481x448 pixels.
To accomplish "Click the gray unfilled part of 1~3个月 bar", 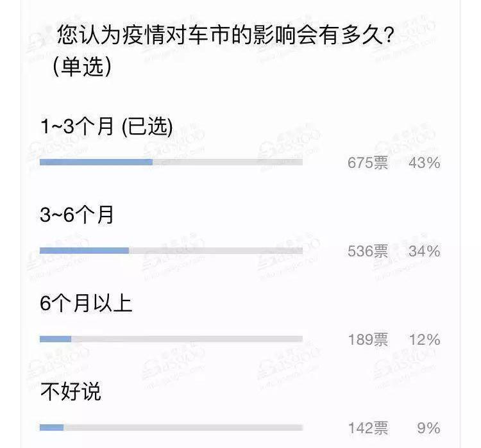I will coord(228,162).
